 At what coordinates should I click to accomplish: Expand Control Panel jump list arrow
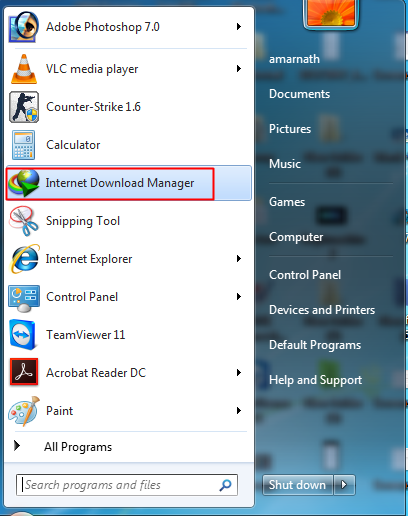[239, 297]
